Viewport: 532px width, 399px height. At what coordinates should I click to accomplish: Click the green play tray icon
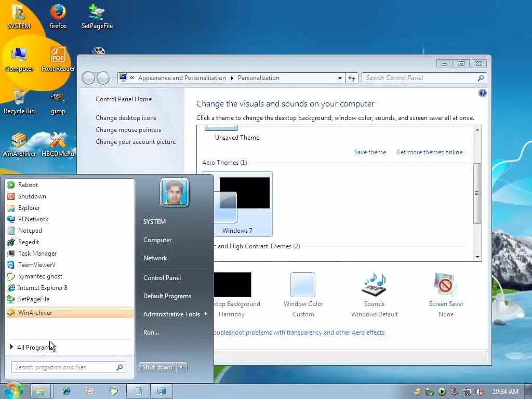tap(442, 392)
